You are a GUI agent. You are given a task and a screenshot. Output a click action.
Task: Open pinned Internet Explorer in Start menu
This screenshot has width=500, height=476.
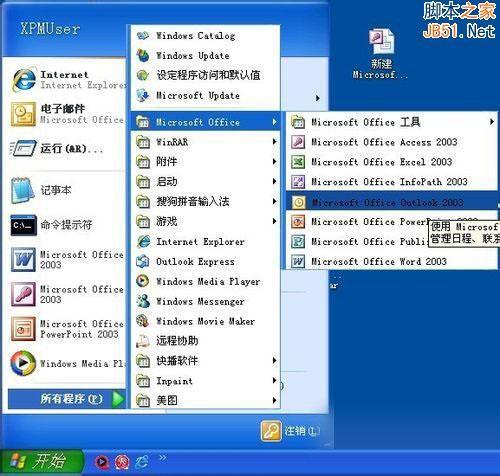(67, 80)
